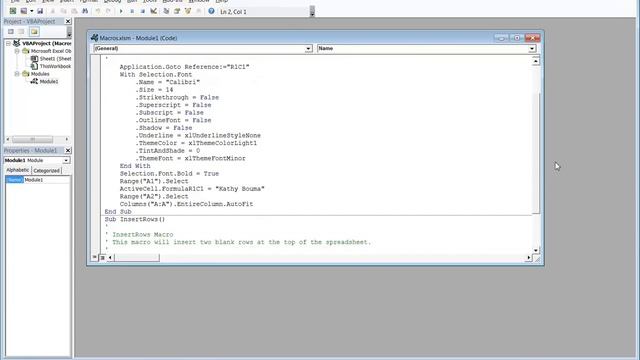Collapse the VBAProject root node
This screenshot has height=360, width=640.
point(8,43)
